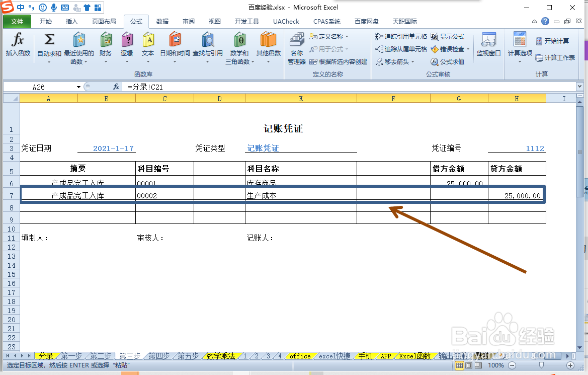
Task: Switch to the Home (开始) ribbon tab
Action: pyautogui.click(x=46, y=22)
